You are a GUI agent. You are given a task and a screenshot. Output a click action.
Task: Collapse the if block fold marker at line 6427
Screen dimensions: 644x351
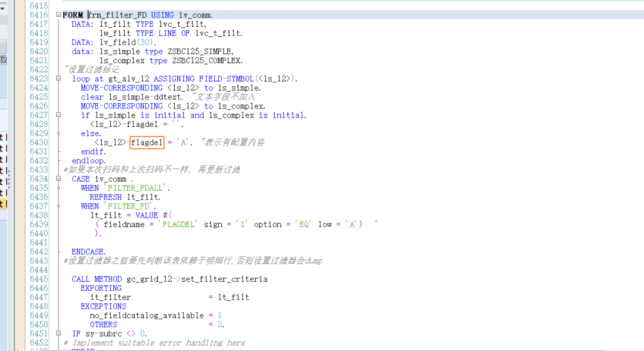coord(58,115)
